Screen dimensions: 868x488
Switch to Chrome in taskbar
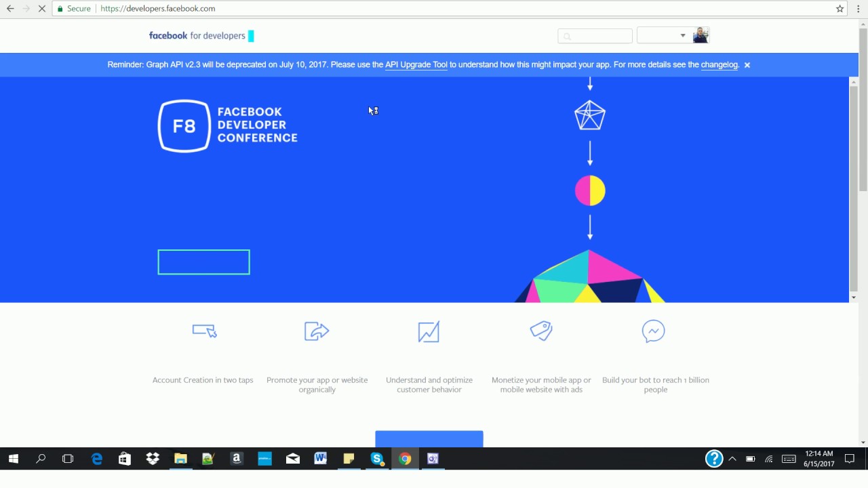point(405,459)
